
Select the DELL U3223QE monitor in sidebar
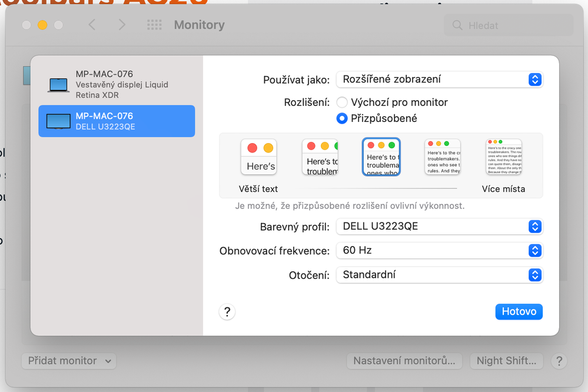click(x=116, y=121)
